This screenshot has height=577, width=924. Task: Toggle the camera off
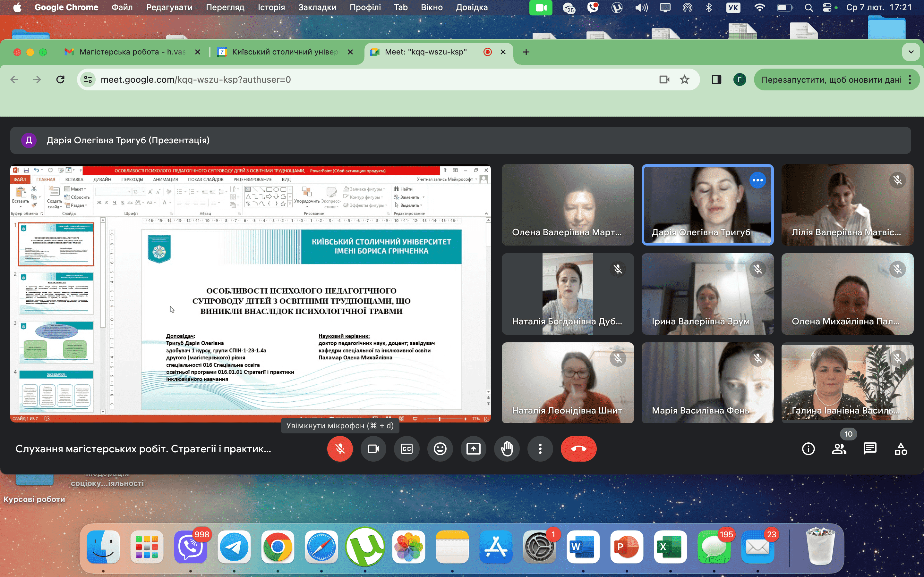pyautogui.click(x=373, y=449)
